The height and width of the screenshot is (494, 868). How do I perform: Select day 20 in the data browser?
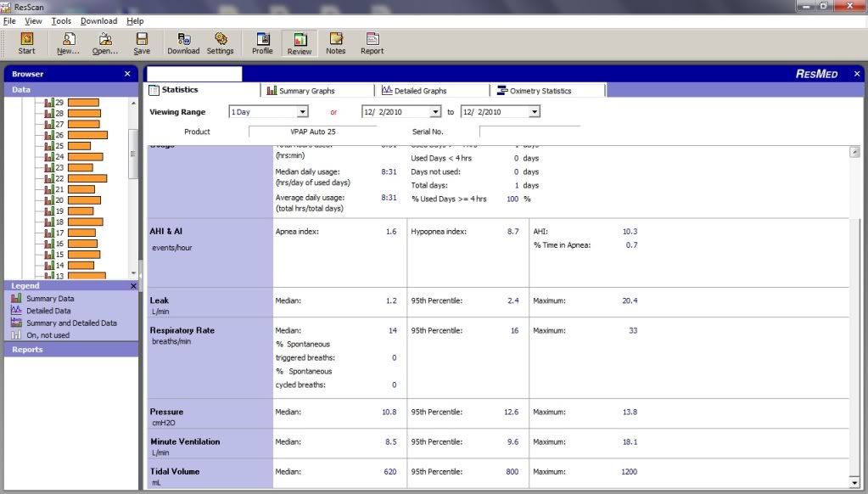point(72,200)
